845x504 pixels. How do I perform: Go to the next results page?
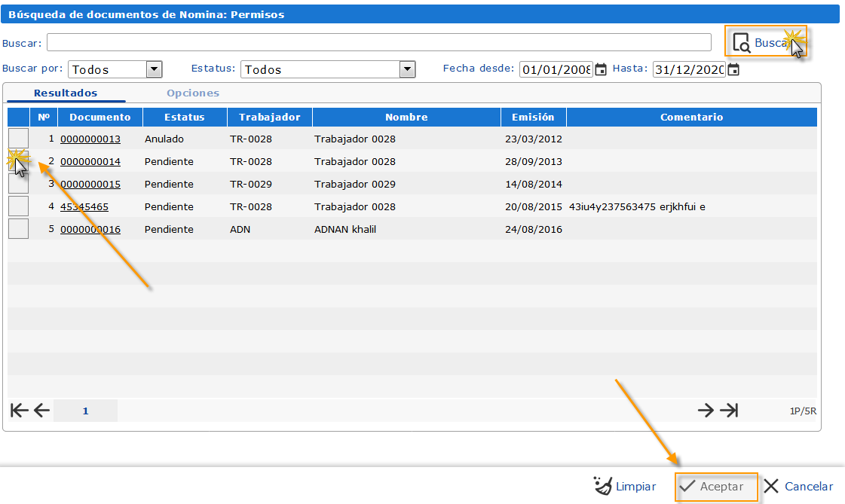[x=705, y=410]
